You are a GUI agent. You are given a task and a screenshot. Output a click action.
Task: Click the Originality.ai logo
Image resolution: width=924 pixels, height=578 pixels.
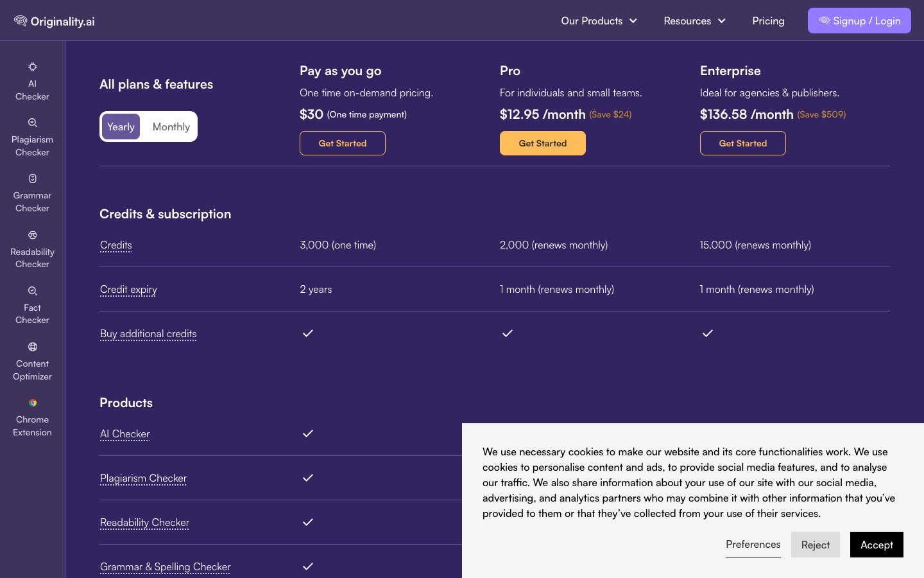point(55,21)
